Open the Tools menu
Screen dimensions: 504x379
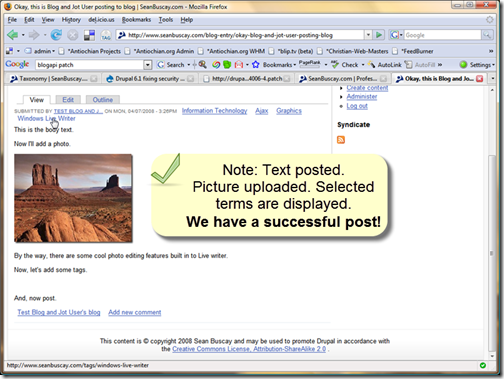(166, 20)
